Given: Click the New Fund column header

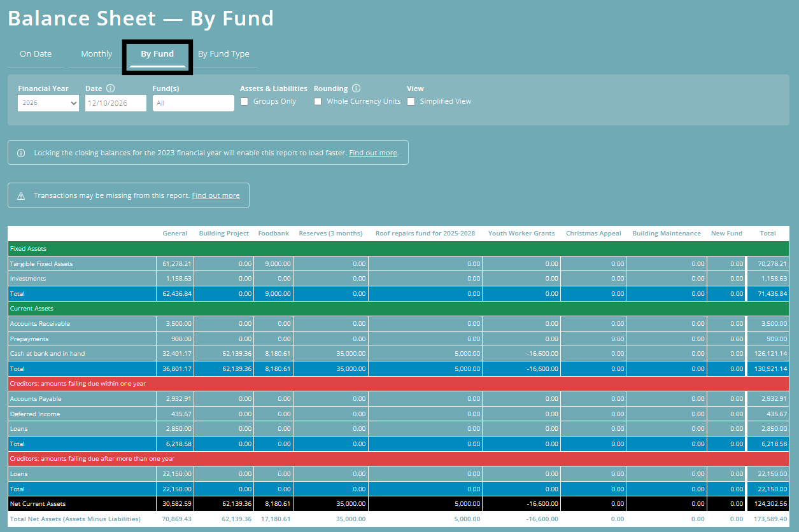Looking at the screenshot, I should point(726,234).
